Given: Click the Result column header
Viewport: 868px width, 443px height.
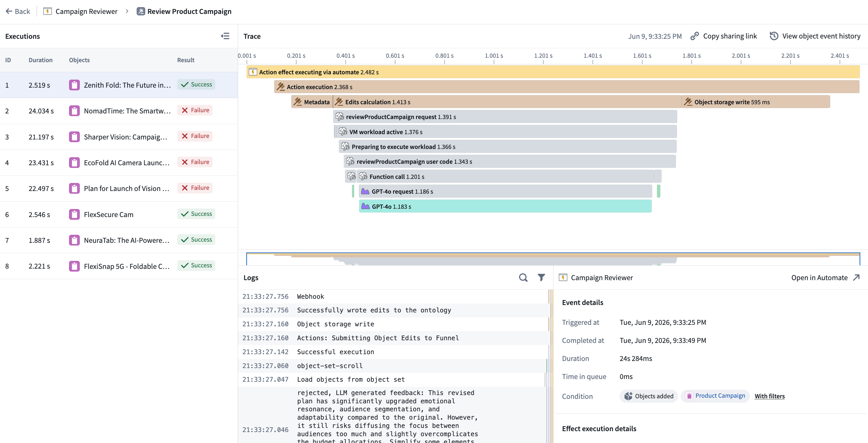Looking at the screenshot, I should tap(186, 60).
